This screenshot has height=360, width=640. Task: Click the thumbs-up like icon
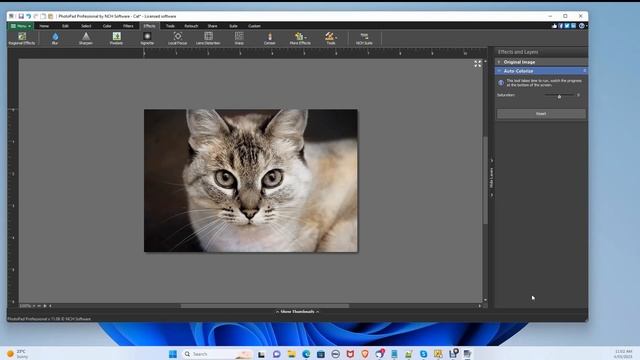point(554,26)
